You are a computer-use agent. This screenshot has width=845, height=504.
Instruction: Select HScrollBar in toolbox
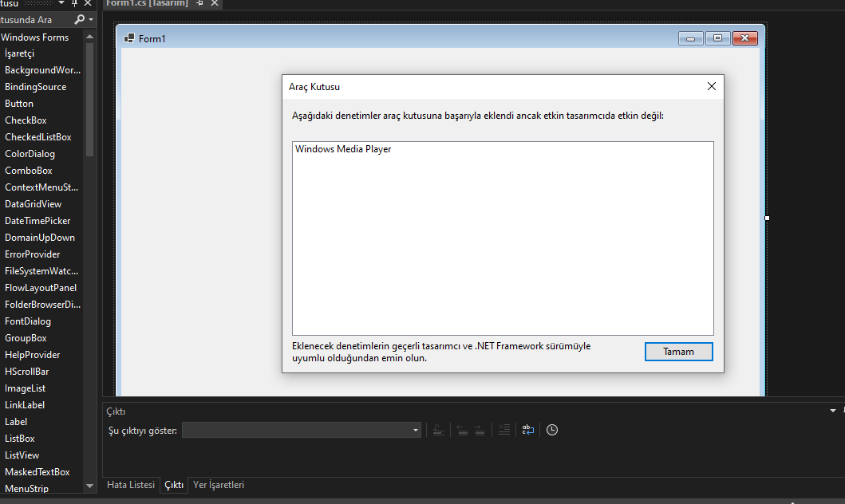coord(26,371)
